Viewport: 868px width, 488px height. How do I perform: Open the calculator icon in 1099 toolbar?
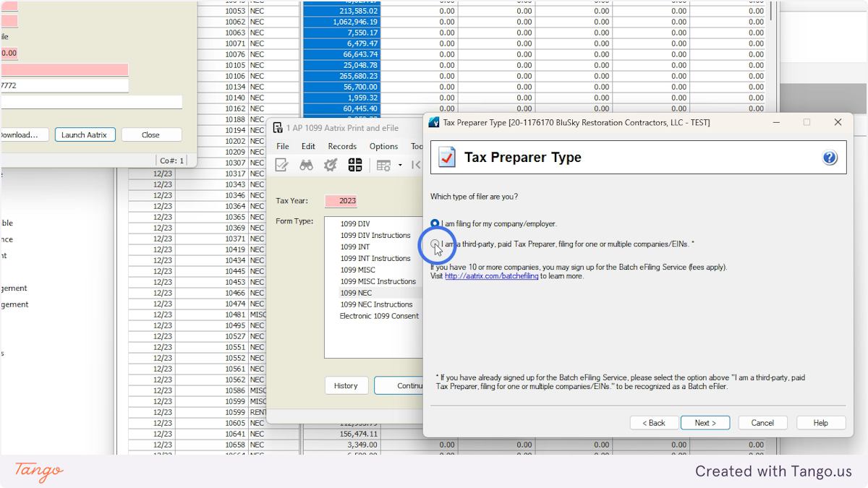[355, 165]
